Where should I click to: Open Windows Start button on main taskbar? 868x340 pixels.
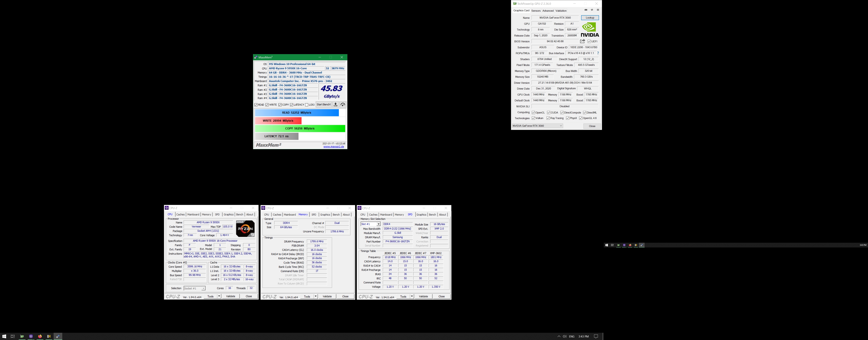pos(4,336)
